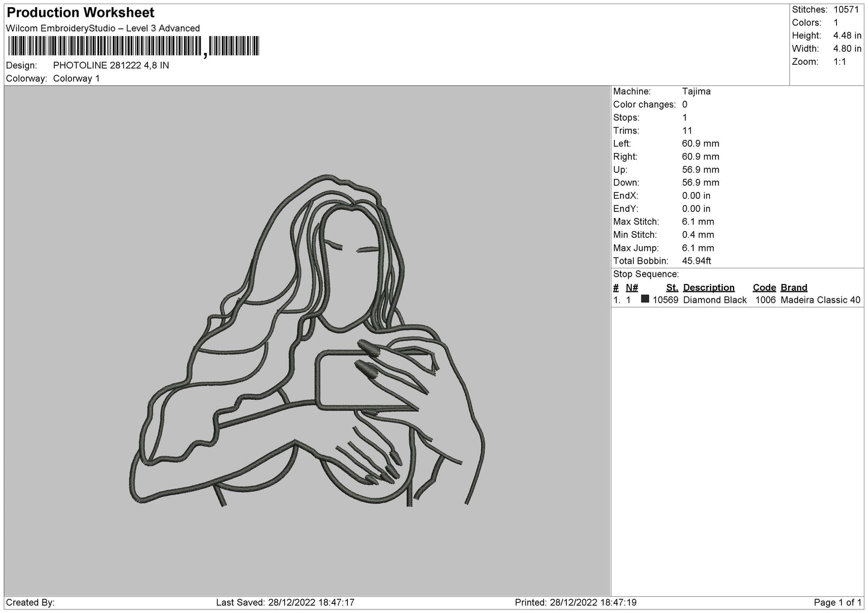Click the Production Worksheet title
The width and height of the screenshot is (868, 613).
tap(80, 13)
